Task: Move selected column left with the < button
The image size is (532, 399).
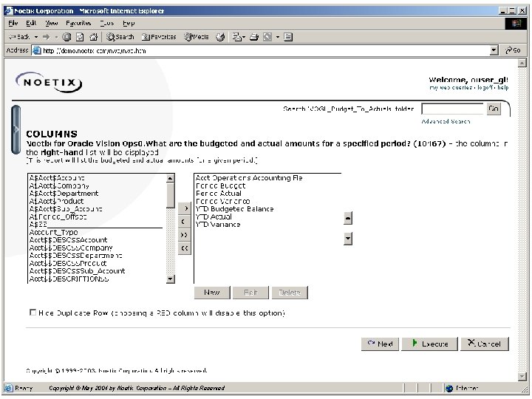Action: click(x=185, y=222)
